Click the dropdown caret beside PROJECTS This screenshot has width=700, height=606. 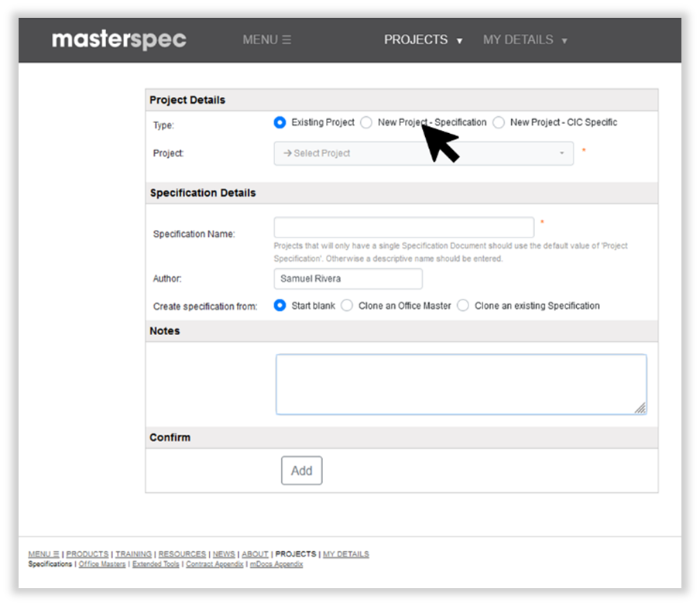pos(460,40)
